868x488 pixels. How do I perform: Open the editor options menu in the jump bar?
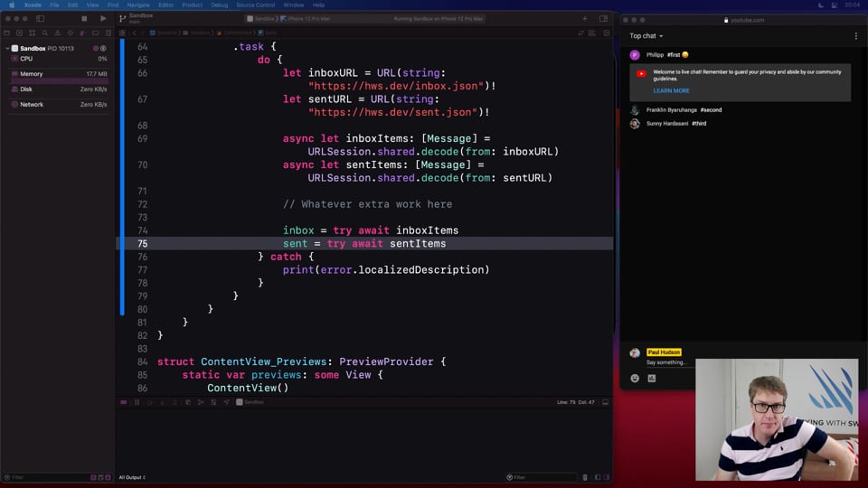point(593,33)
